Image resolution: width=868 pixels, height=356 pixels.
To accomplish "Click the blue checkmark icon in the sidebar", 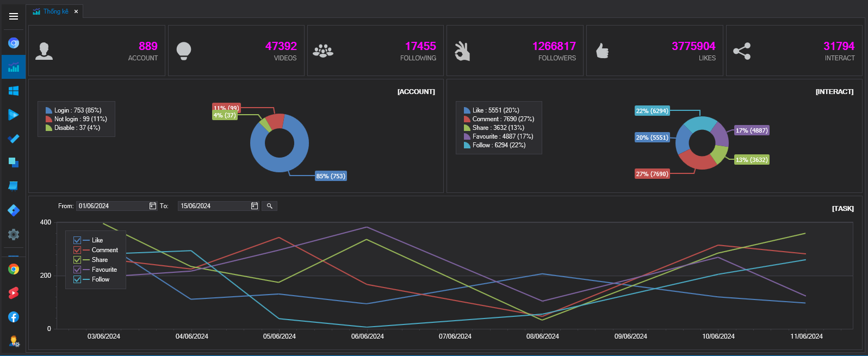I will coord(14,139).
